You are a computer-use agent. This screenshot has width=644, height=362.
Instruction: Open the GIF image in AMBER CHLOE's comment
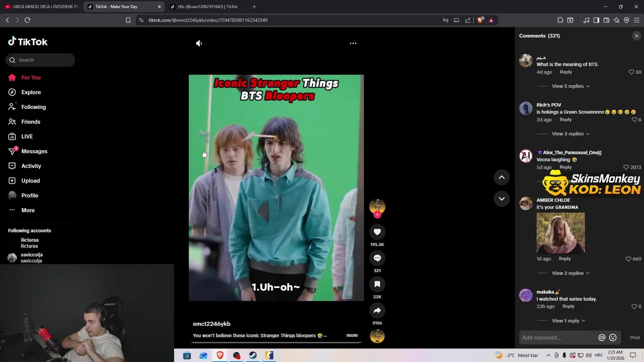[560, 233]
